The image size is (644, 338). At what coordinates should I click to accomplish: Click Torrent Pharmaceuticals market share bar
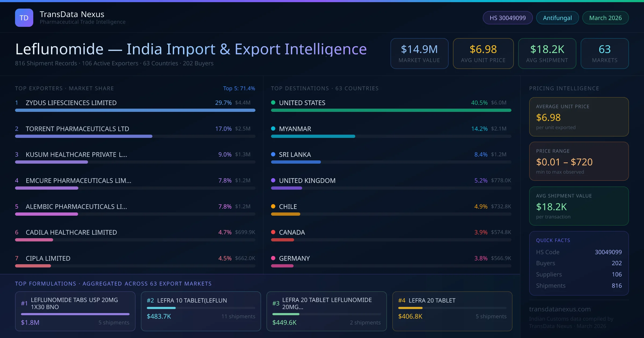tap(84, 136)
